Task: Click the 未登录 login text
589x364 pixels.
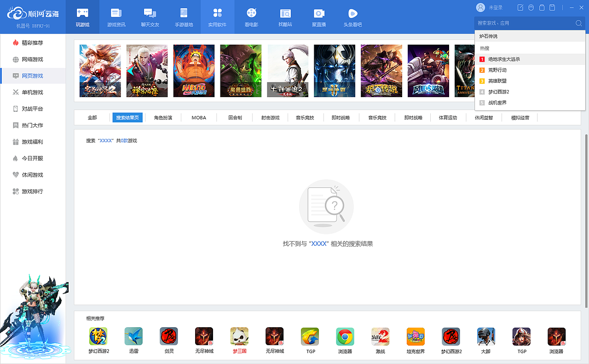Action: pos(496,7)
